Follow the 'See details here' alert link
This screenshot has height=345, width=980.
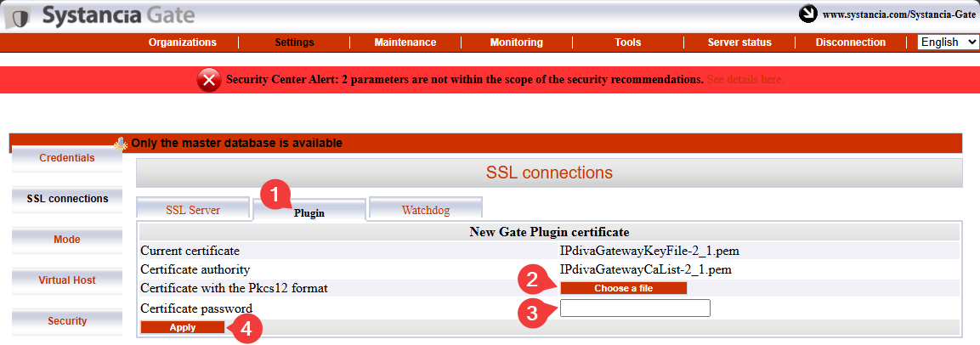click(745, 80)
